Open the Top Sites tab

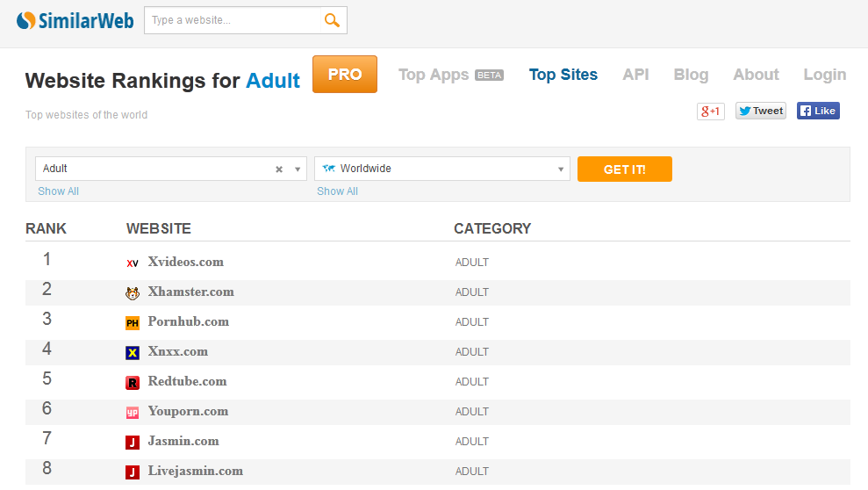pos(563,75)
